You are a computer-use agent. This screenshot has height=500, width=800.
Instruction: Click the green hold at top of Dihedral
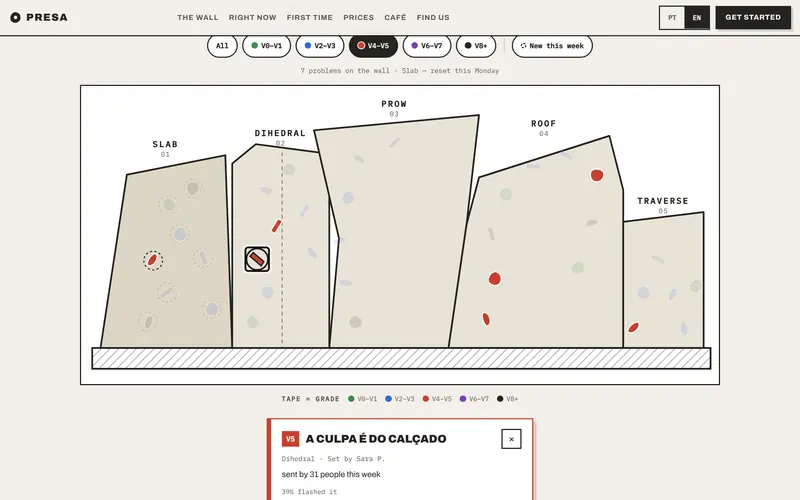point(289,169)
